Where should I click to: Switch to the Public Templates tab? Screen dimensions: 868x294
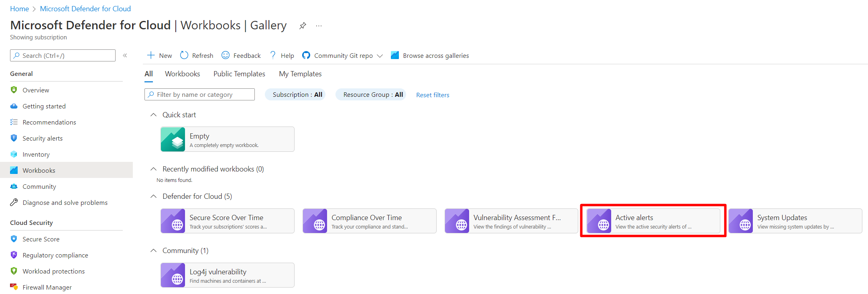pyautogui.click(x=239, y=74)
